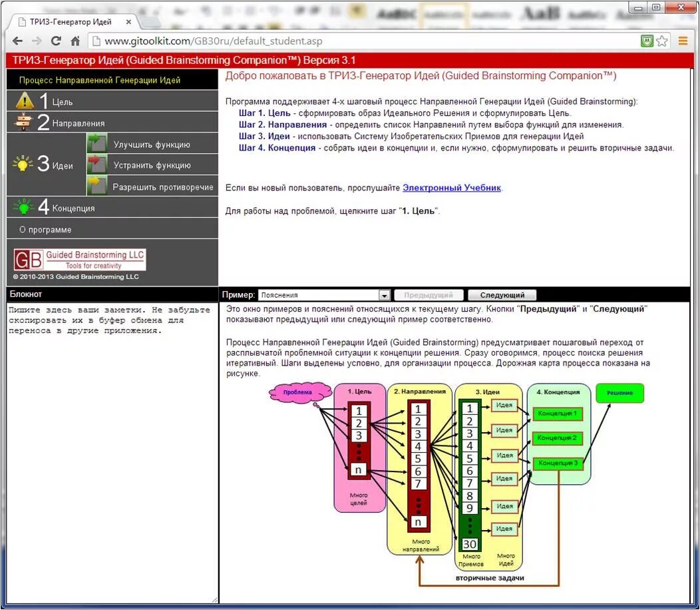The image size is (700, 610).
Task: Click the green arrow icon of Улучшить функцию
Action: (97, 143)
